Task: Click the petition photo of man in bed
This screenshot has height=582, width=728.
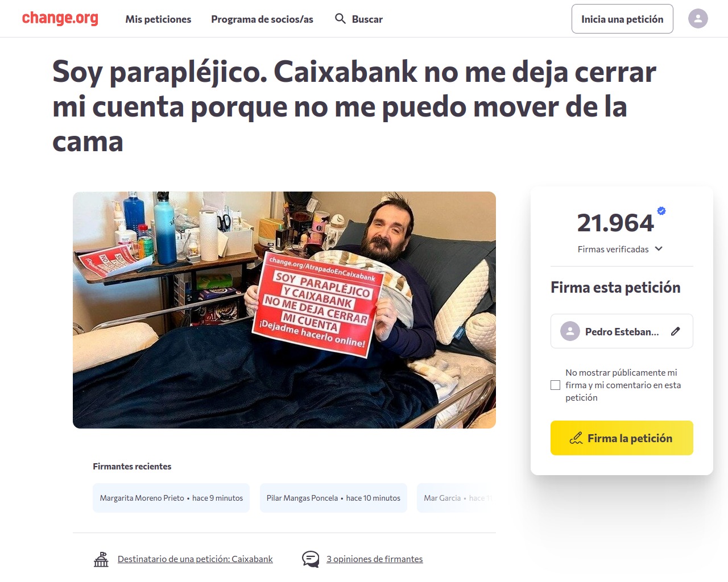Action: (x=284, y=310)
